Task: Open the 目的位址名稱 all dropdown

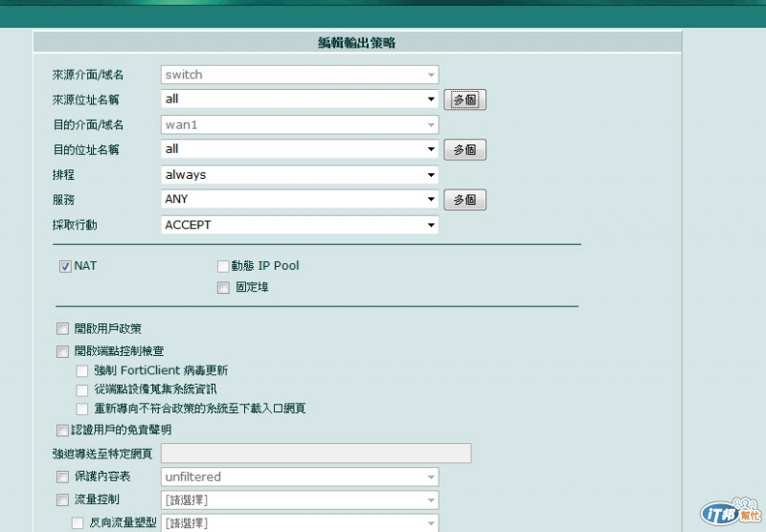Action: 300,149
